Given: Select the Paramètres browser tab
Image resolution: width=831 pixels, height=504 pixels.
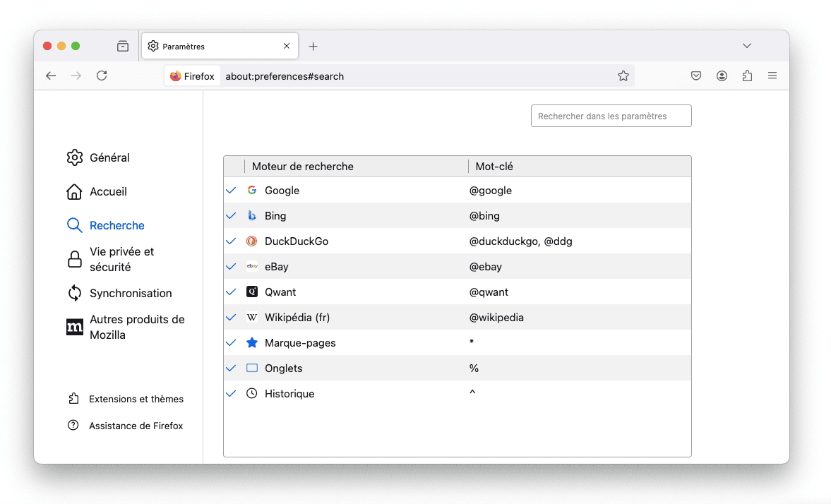Looking at the screenshot, I should click(x=220, y=46).
